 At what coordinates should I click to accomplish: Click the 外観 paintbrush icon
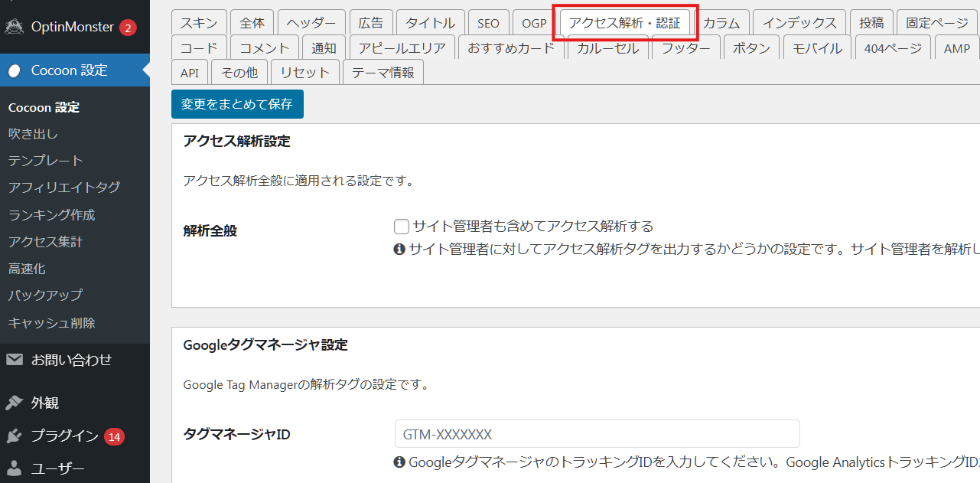pyautogui.click(x=14, y=403)
